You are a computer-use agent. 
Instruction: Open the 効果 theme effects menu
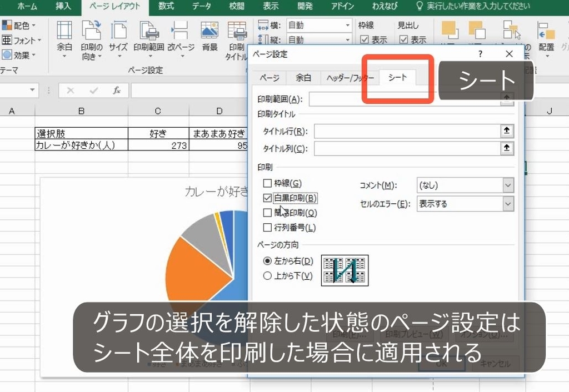click(18, 55)
